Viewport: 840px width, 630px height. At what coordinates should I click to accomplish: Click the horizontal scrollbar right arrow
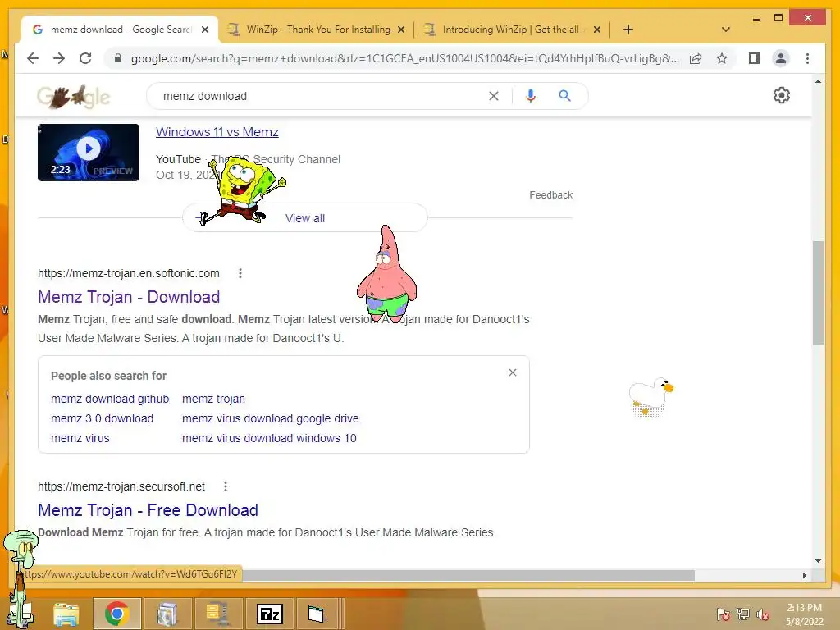(804, 575)
